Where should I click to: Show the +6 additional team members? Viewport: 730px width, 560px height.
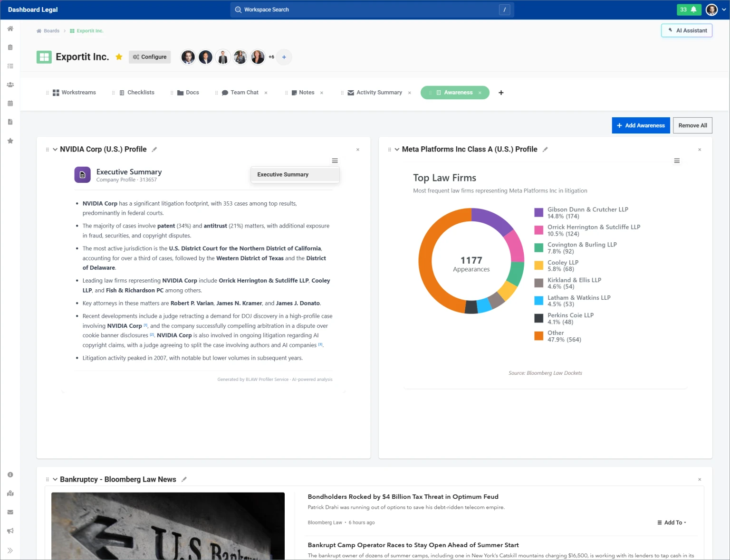tap(271, 57)
